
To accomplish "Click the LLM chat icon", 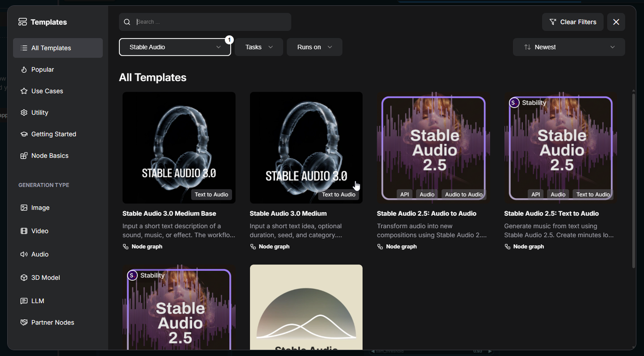I will tap(24, 301).
